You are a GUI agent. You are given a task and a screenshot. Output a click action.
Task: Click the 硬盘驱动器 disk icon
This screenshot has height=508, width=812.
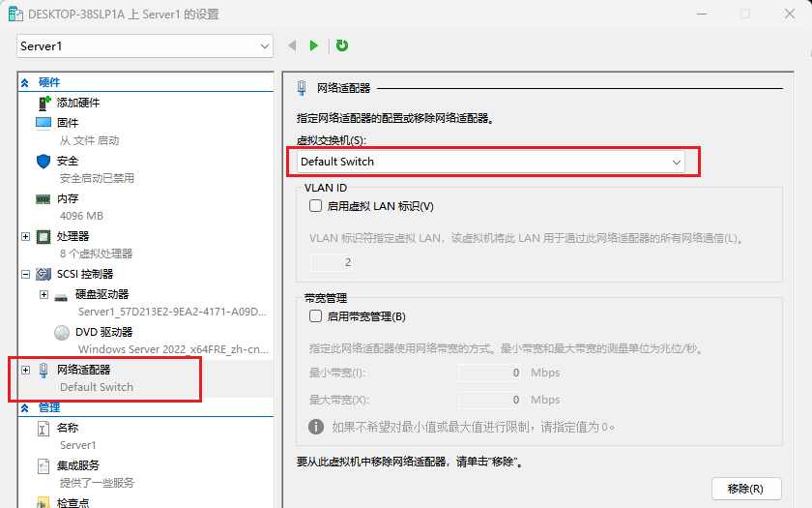tap(61, 297)
